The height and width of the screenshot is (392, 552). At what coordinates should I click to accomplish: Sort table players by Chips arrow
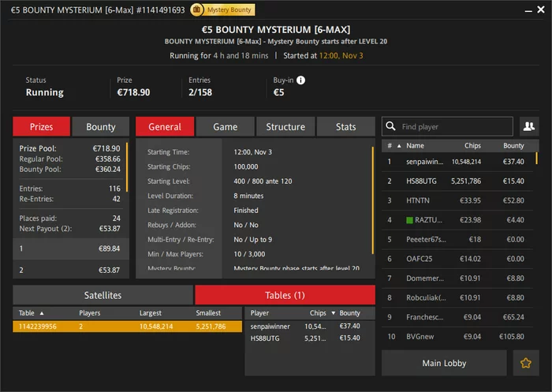333,313
